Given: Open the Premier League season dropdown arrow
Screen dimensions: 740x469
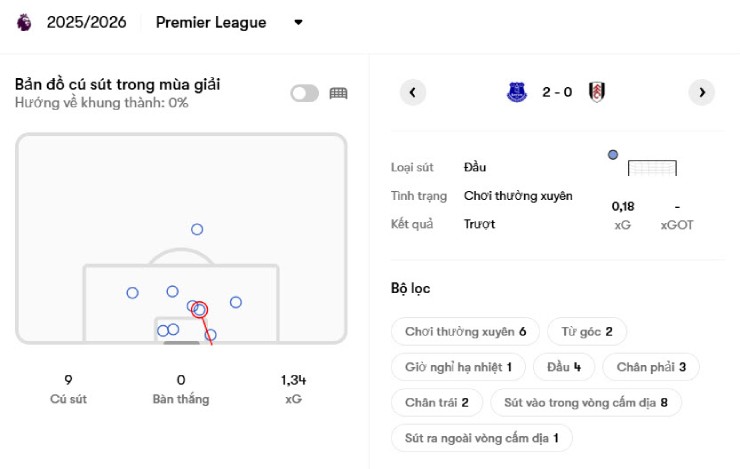Looking at the screenshot, I should tap(298, 22).
